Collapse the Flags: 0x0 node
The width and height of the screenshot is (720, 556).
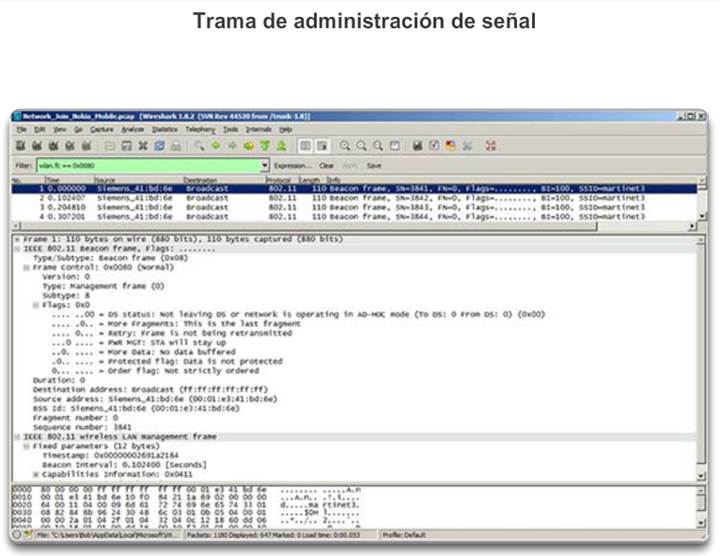[36, 305]
